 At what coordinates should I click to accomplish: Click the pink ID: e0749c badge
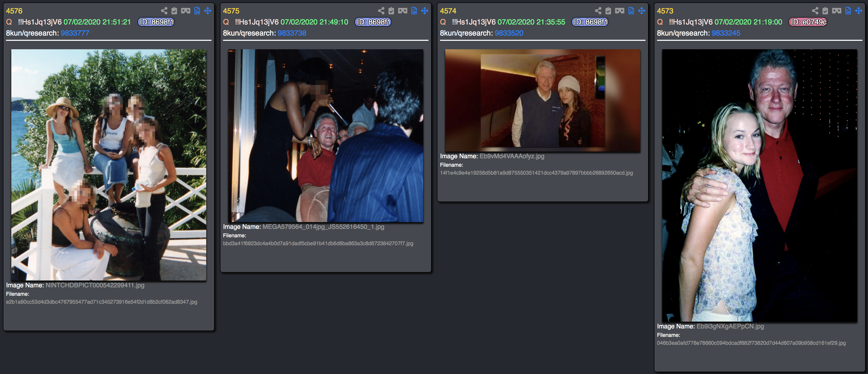tap(808, 22)
